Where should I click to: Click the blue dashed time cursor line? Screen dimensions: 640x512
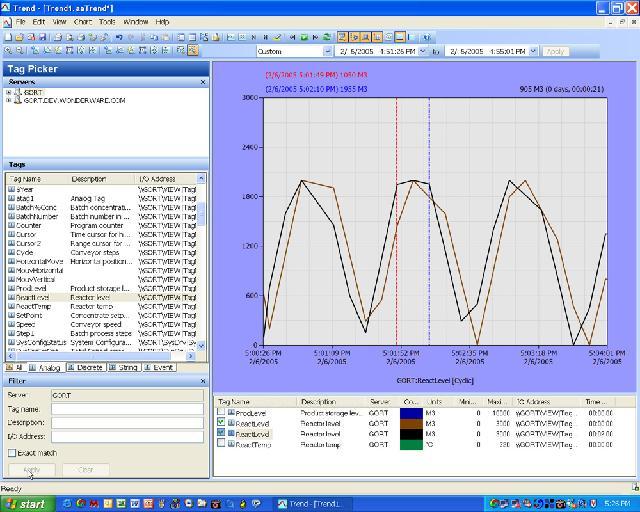click(x=429, y=220)
